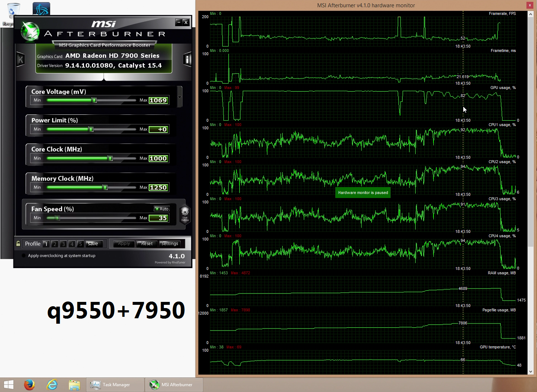Open the Kombustor K side button
The height and width of the screenshot is (392, 537).
[20, 60]
